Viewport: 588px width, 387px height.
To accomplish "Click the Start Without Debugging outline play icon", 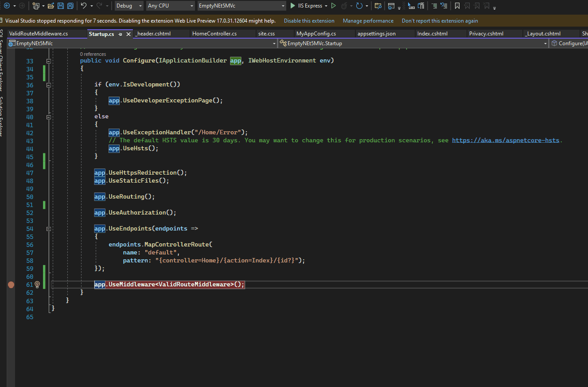I will click(x=334, y=6).
